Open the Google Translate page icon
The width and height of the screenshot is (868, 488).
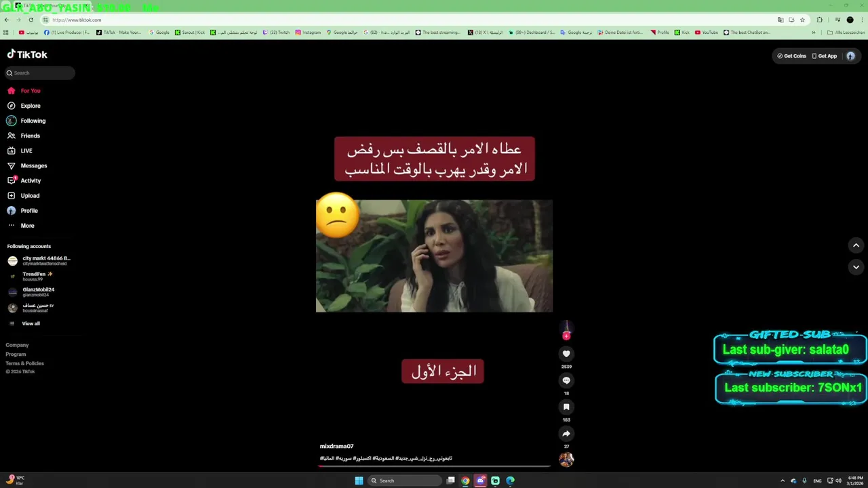[781, 20]
